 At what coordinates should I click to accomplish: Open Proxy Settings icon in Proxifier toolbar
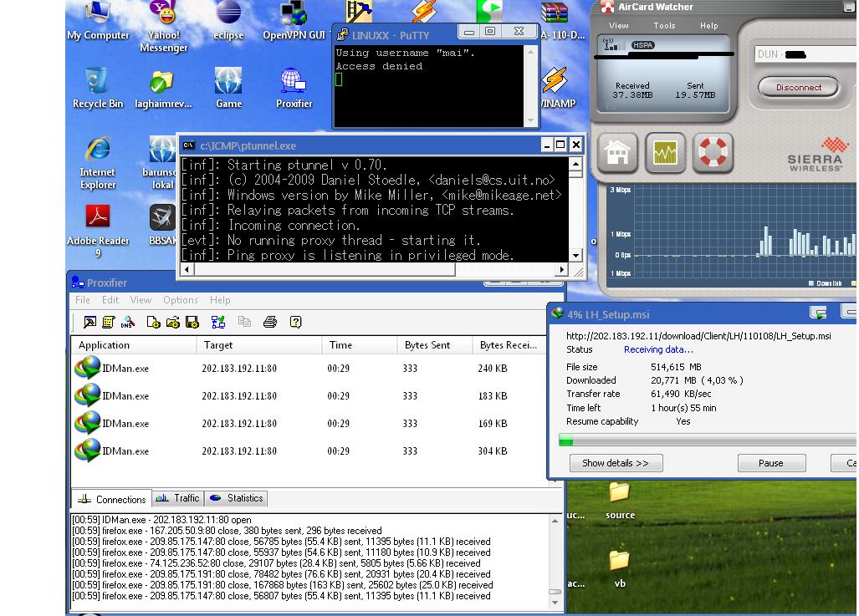coord(89,322)
